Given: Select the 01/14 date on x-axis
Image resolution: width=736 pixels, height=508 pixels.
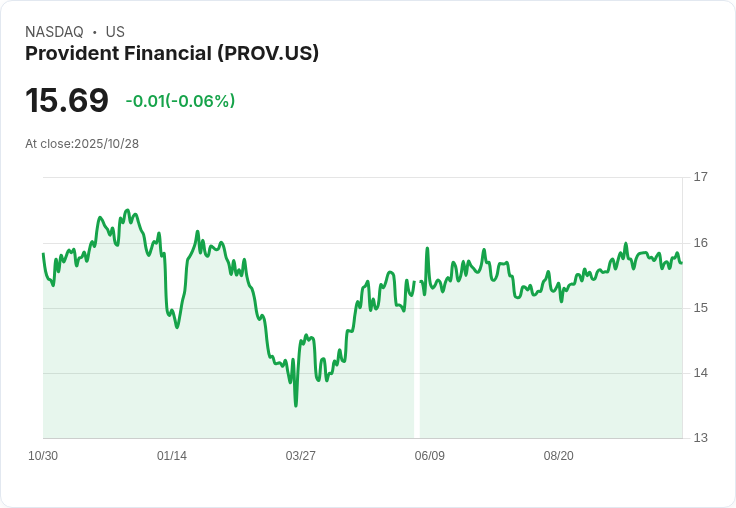Looking at the screenshot, I should (x=172, y=456).
